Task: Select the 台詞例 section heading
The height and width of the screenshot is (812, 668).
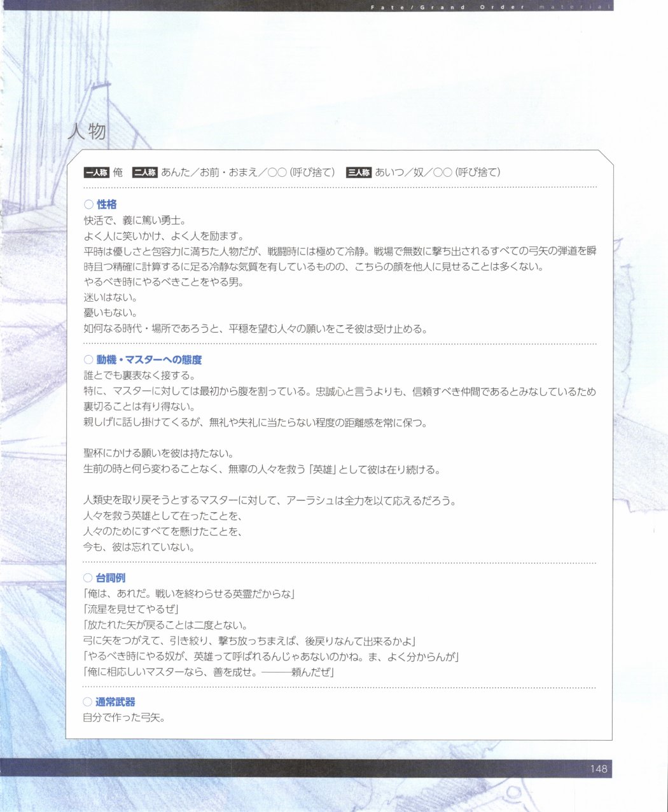Action: (x=111, y=578)
